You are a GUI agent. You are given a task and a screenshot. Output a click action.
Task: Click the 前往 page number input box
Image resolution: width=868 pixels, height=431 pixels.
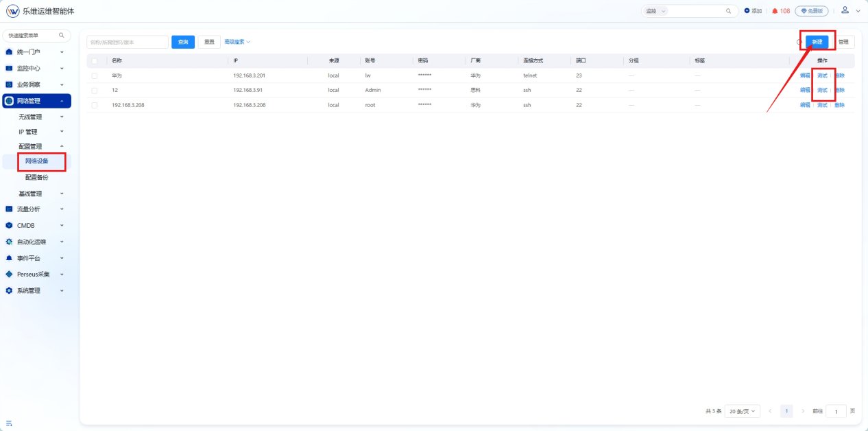click(x=836, y=411)
